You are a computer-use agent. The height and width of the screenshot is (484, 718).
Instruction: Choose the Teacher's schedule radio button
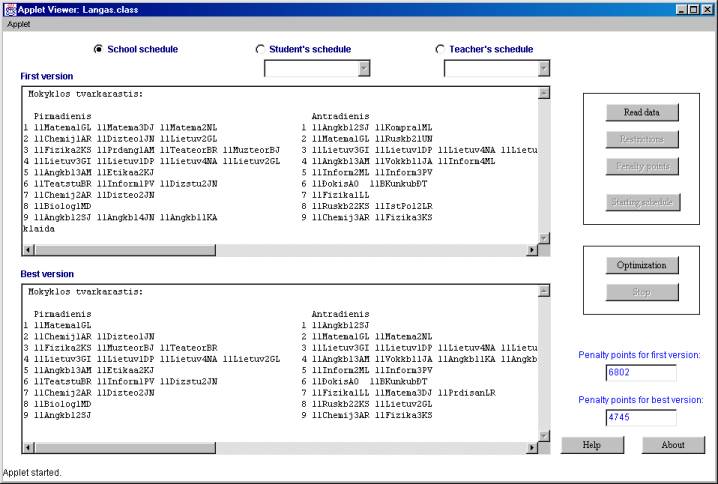click(441, 49)
